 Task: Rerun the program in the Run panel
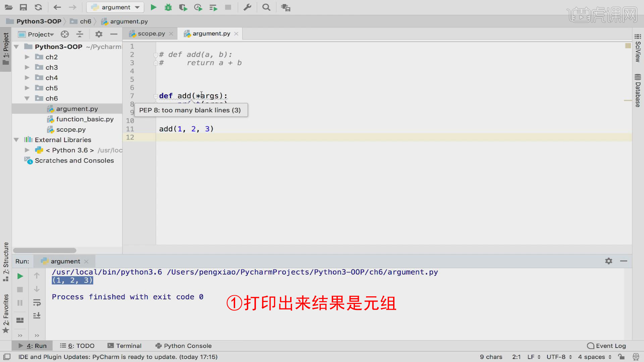point(20,276)
